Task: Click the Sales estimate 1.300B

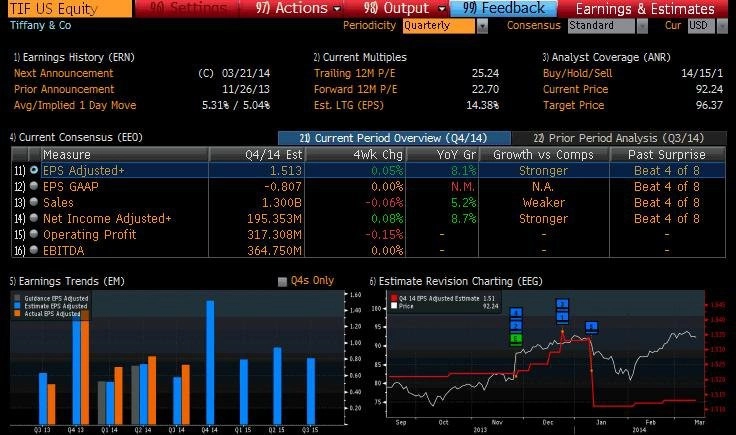Action: [x=282, y=202]
